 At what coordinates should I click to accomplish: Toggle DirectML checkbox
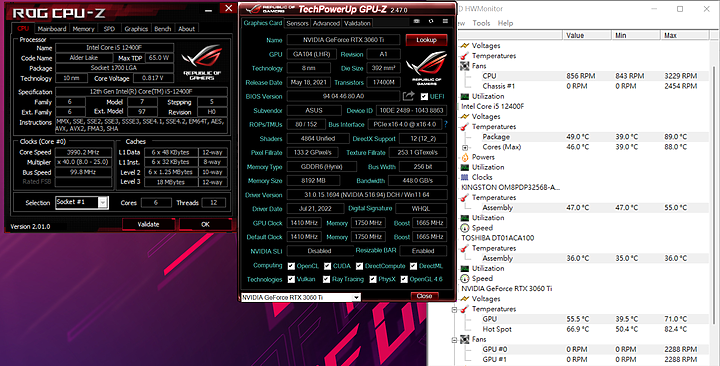pyautogui.click(x=414, y=266)
